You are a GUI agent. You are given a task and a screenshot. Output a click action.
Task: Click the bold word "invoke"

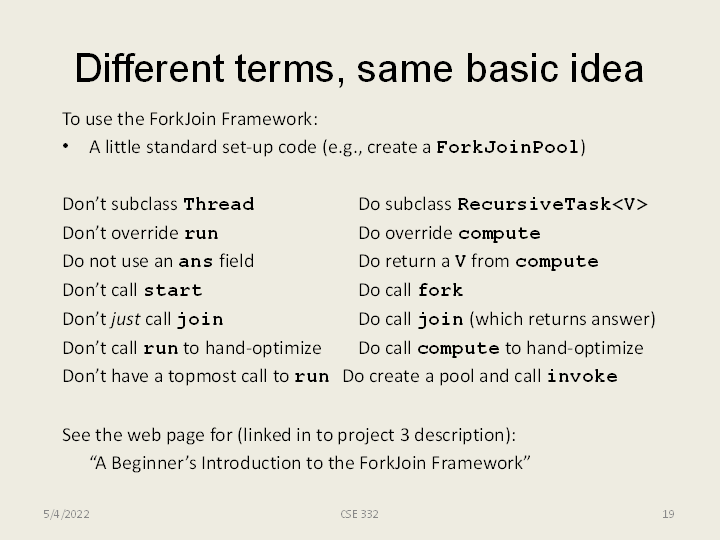coord(582,377)
